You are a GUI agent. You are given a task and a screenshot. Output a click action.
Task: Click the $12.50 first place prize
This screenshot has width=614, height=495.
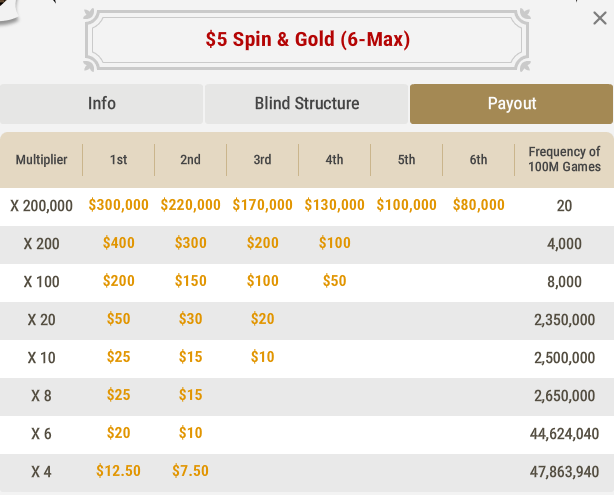118,471
